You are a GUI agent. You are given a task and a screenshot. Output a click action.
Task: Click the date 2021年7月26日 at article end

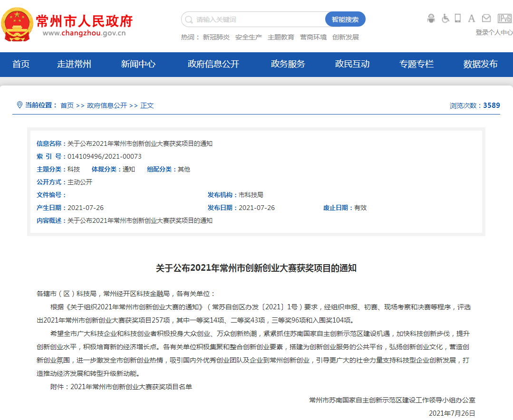(x=452, y=413)
